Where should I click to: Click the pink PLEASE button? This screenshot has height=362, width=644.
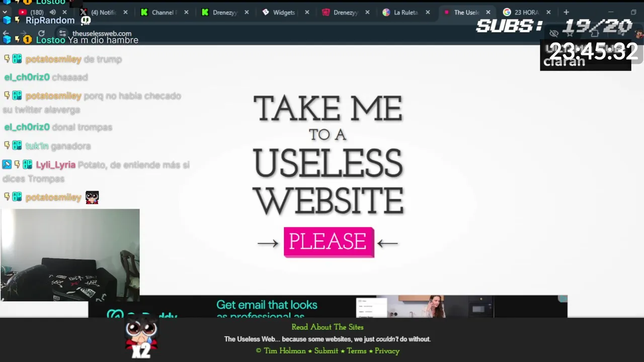pos(329,242)
